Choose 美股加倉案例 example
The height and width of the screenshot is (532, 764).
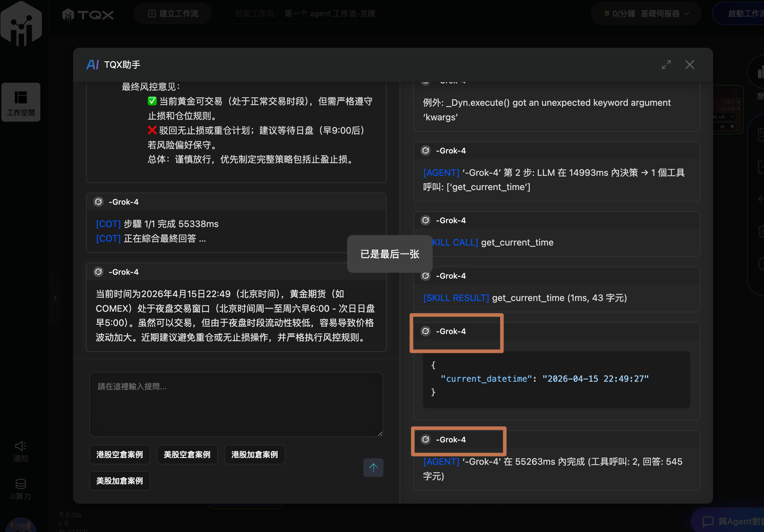119,481
